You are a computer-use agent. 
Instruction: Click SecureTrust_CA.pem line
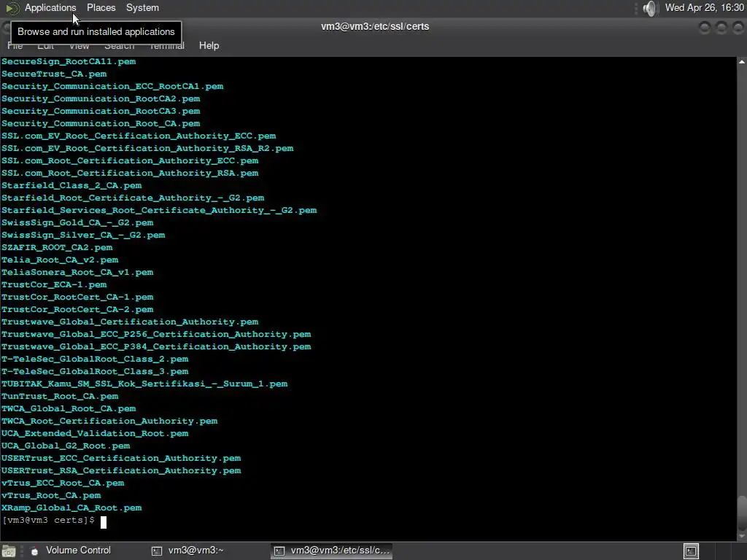tap(54, 74)
